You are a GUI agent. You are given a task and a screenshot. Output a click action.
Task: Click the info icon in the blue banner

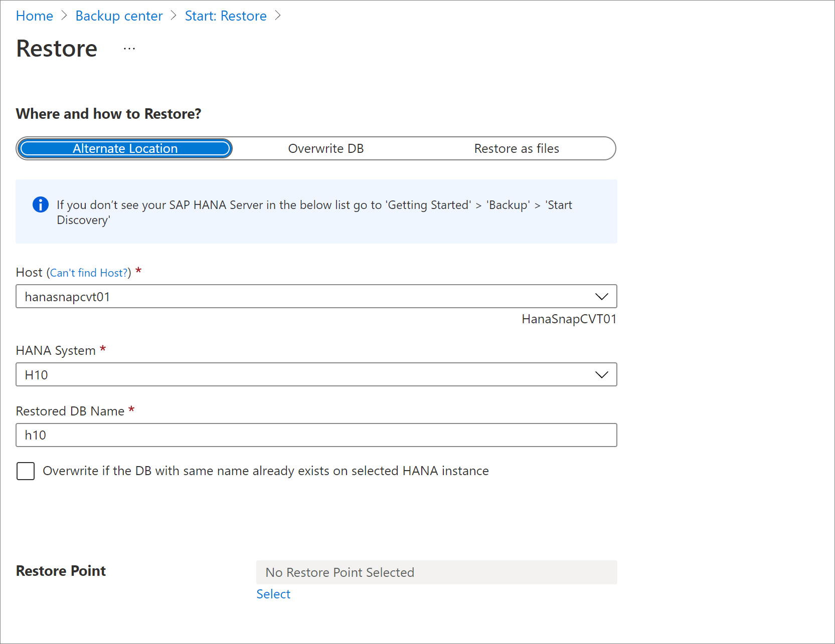tap(40, 204)
